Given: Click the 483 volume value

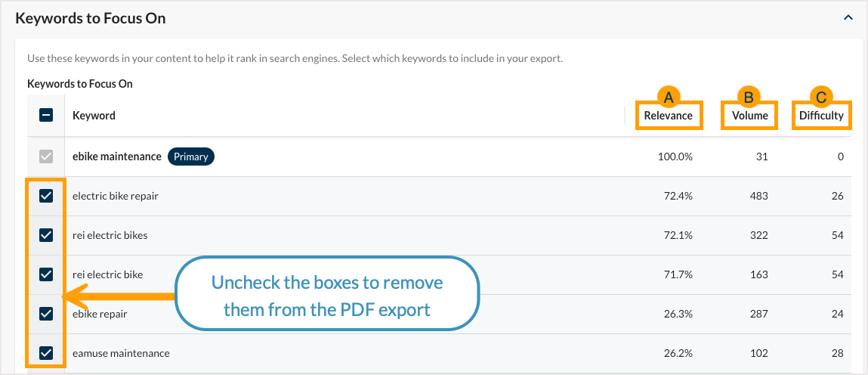Looking at the screenshot, I should (758, 196).
